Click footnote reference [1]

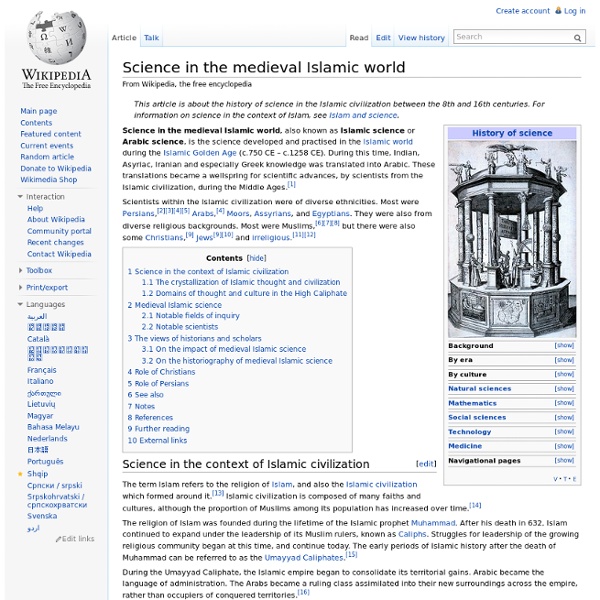292,184
